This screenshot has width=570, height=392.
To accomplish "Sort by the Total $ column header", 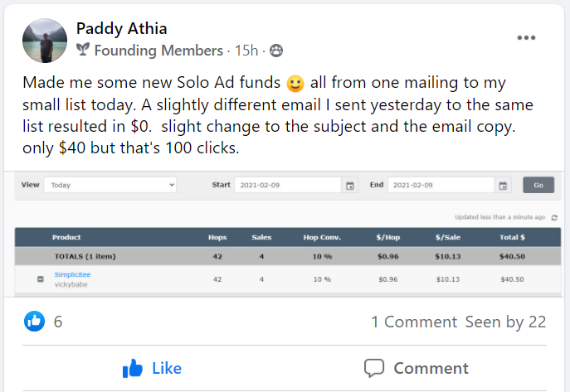I will click(x=510, y=237).
